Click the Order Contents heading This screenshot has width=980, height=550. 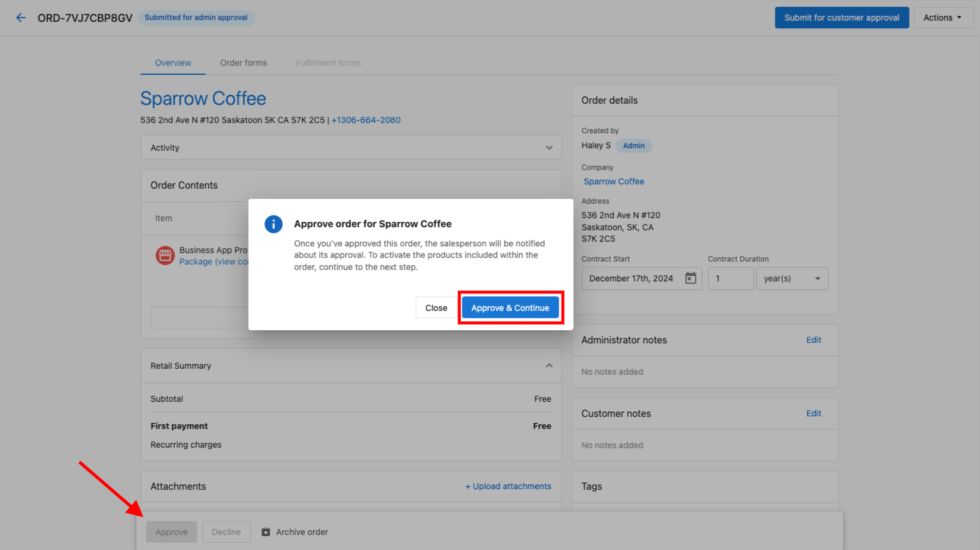tap(184, 186)
